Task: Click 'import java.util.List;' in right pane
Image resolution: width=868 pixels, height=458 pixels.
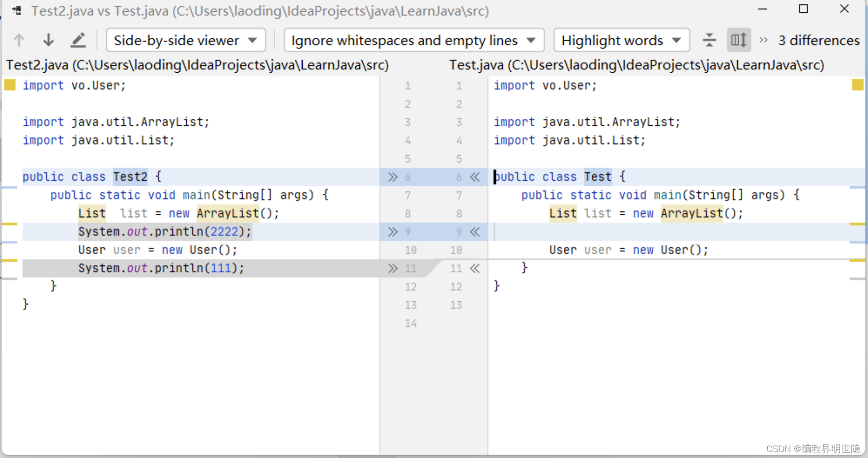Action: pyautogui.click(x=570, y=141)
